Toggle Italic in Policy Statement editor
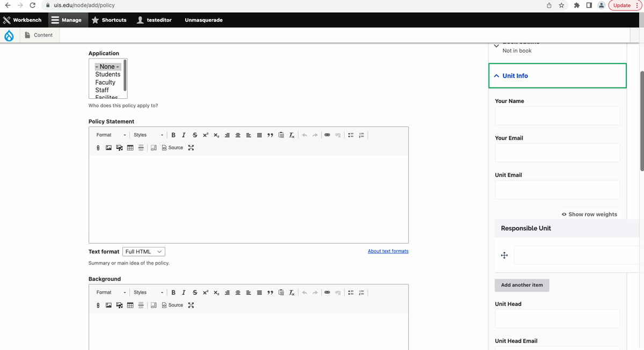Viewport: 644px width, 350px height. click(184, 135)
